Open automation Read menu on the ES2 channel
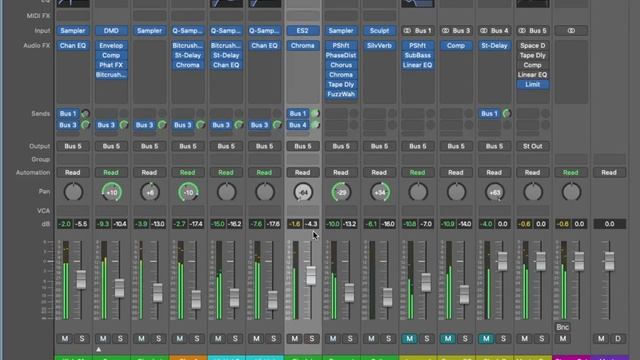Image resolution: width=640 pixels, height=360 pixels. click(302, 173)
